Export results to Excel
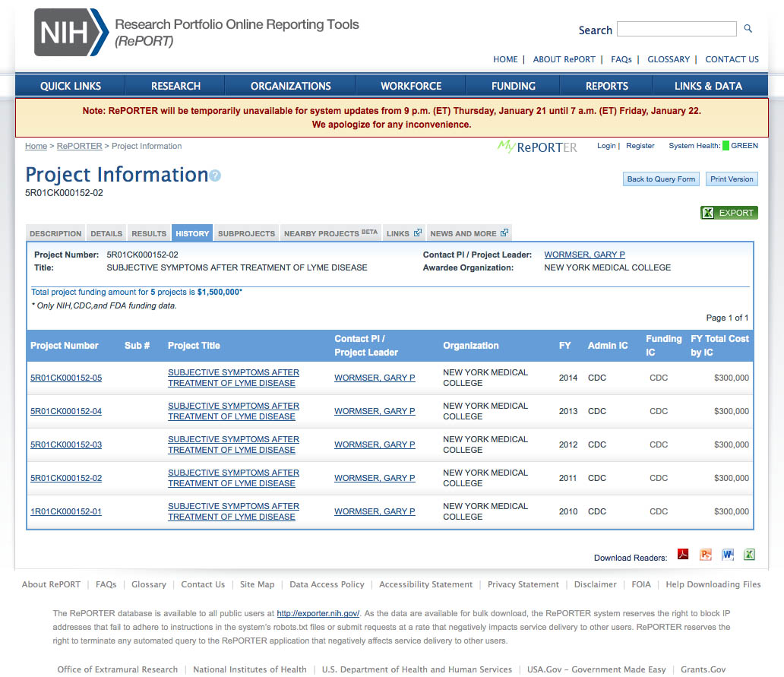 point(729,213)
